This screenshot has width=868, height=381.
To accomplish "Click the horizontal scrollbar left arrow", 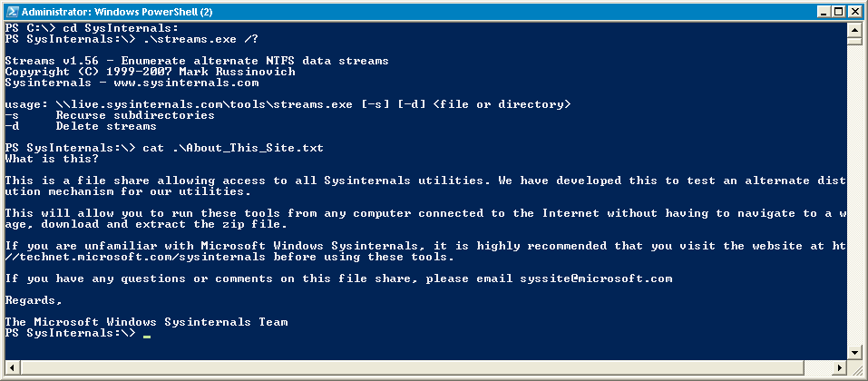I will tap(12, 366).
